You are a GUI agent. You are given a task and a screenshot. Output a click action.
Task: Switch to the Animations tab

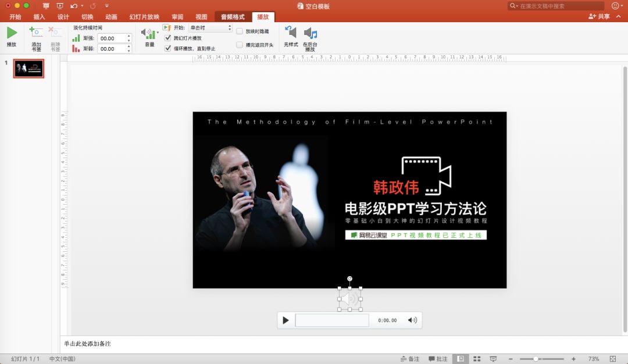[111, 17]
